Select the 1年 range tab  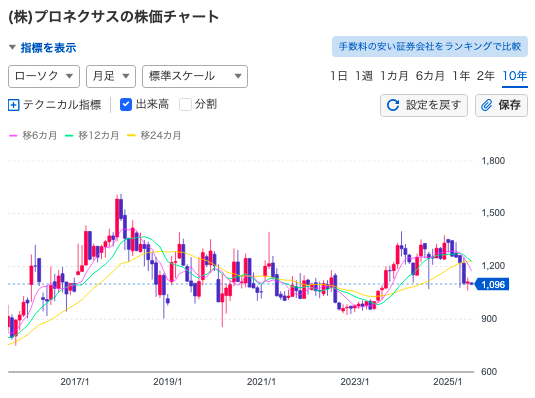tap(461, 76)
